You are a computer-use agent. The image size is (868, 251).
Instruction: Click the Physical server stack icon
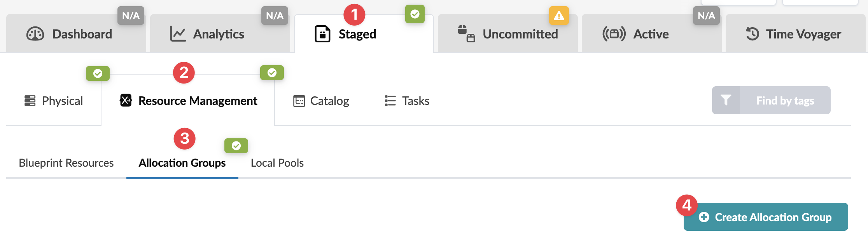click(x=30, y=101)
